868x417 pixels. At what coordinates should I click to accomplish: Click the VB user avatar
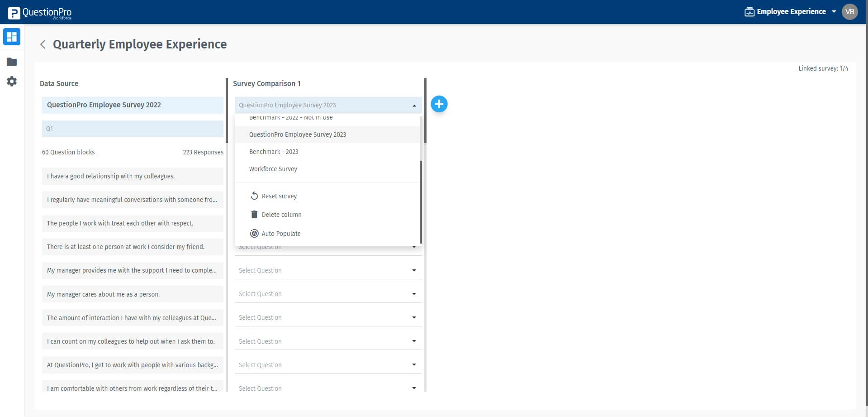pyautogui.click(x=849, y=12)
